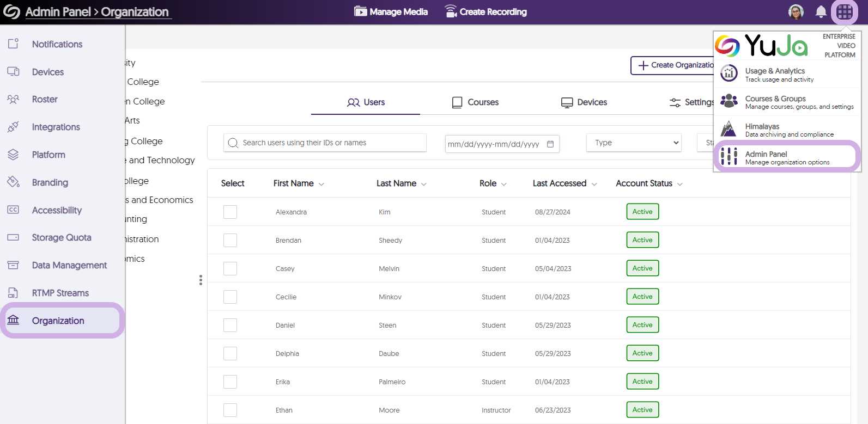
Task: Click the notification bell icon
Action: [821, 11]
